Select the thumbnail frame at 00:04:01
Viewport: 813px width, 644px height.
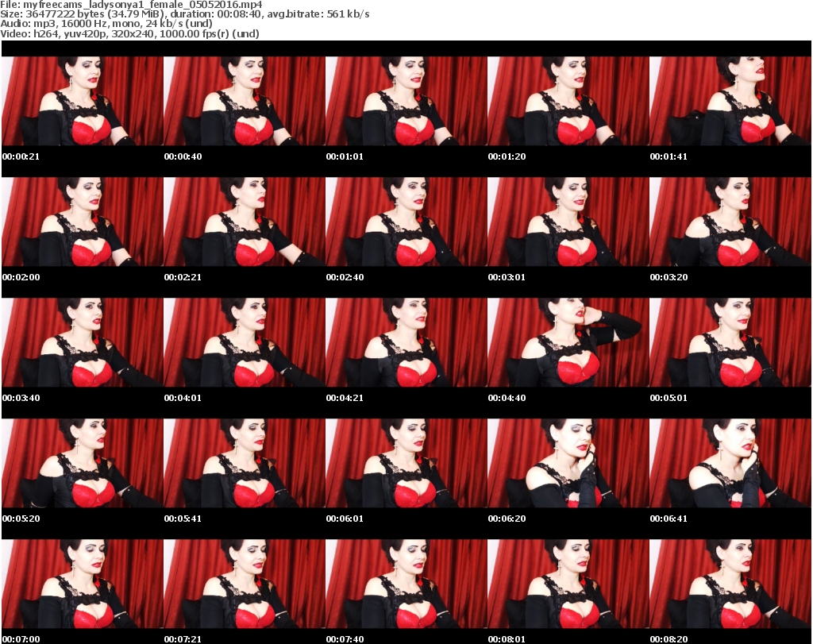245,343
